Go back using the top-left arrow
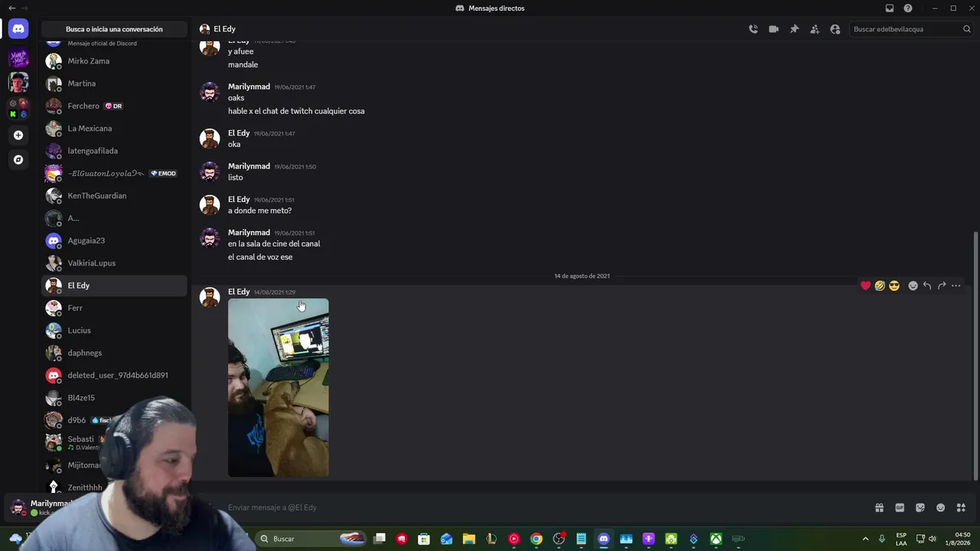This screenshot has width=980, height=551. click(11, 8)
